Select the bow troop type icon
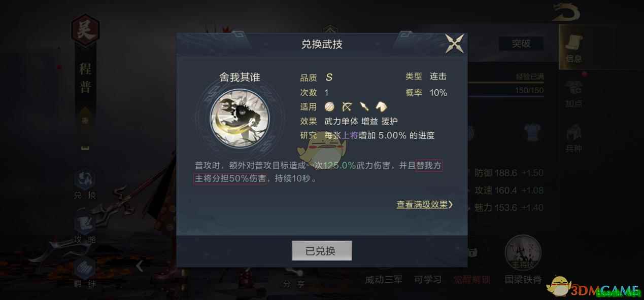Viewport: 644px width, 300px height. click(347, 106)
